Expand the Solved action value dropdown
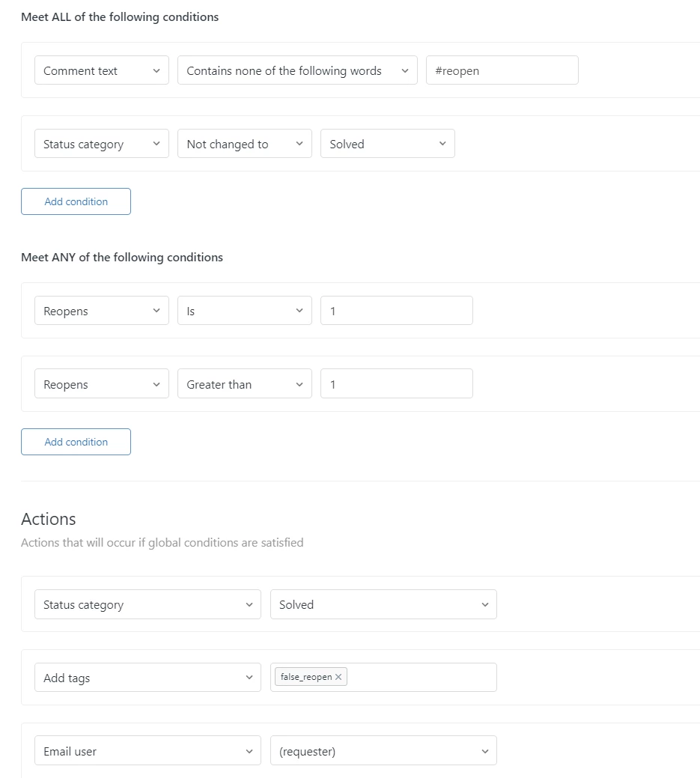This screenshot has width=700, height=778. pyautogui.click(x=383, y=605)
